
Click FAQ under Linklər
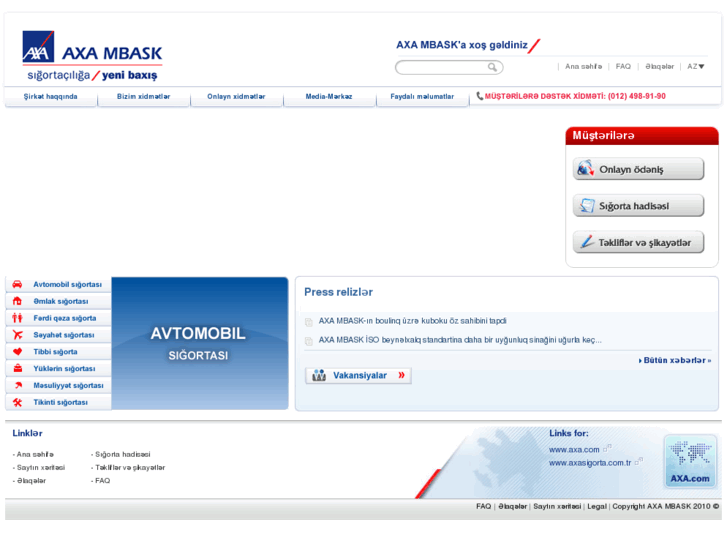point(101,481)
